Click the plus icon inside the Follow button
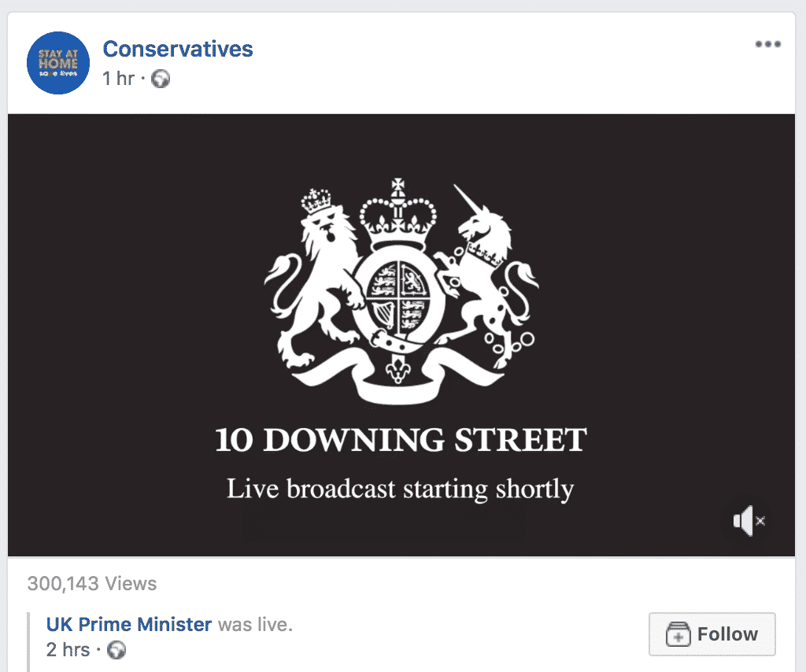Viewport: 806px width, 672px height. point(678,634)
